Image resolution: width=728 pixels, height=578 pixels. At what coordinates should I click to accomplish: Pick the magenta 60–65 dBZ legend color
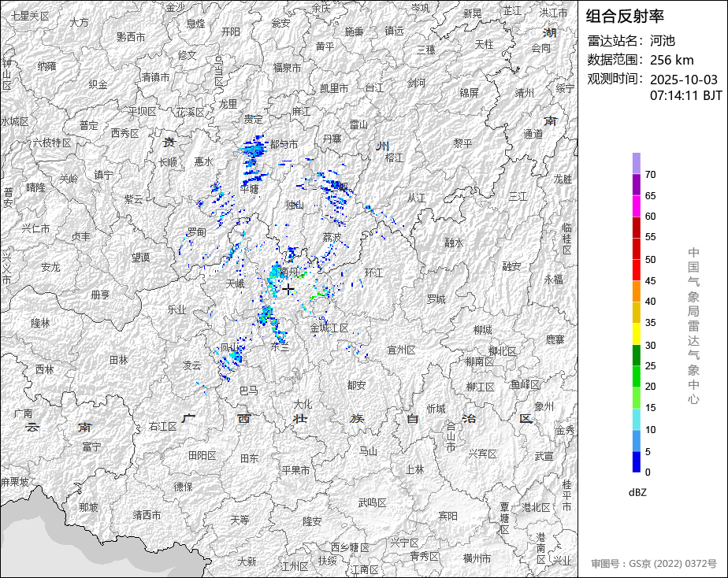pyautogui.click(x=636, y=206)
